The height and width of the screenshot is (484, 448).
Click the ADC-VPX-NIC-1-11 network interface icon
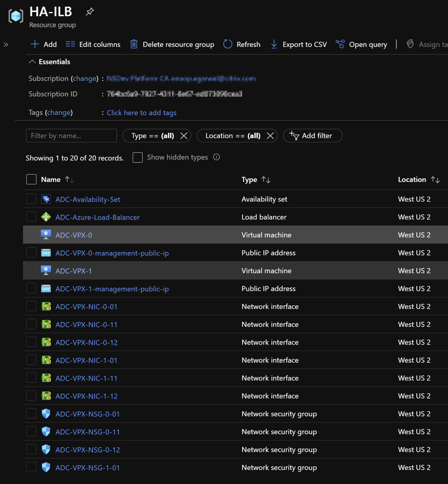(46, 378)
